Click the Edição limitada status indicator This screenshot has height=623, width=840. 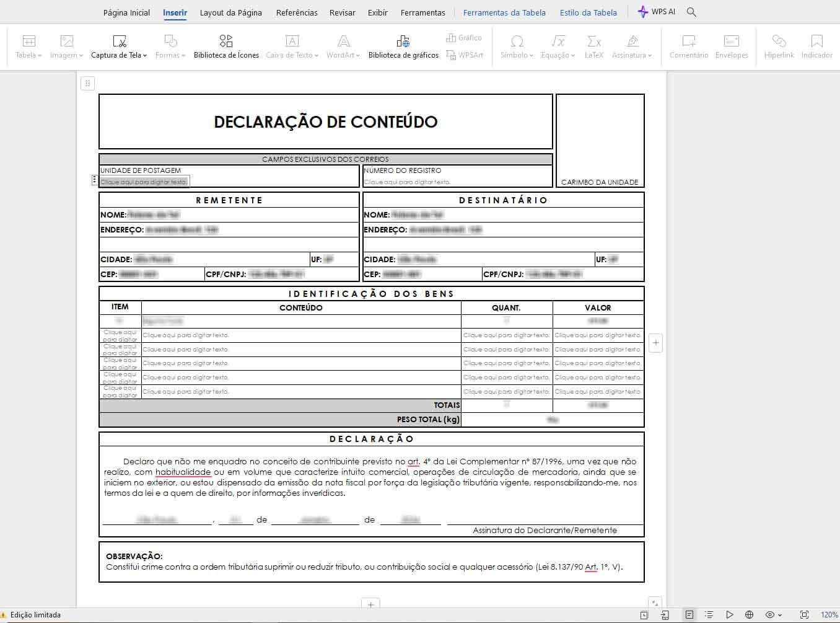pos(31,615)
